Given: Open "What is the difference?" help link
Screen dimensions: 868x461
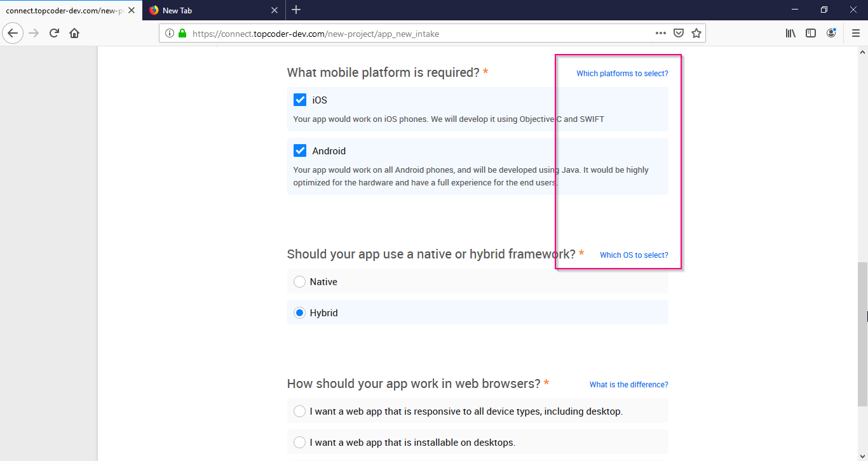Looking at the screenshot, I should tap(628, 385).
